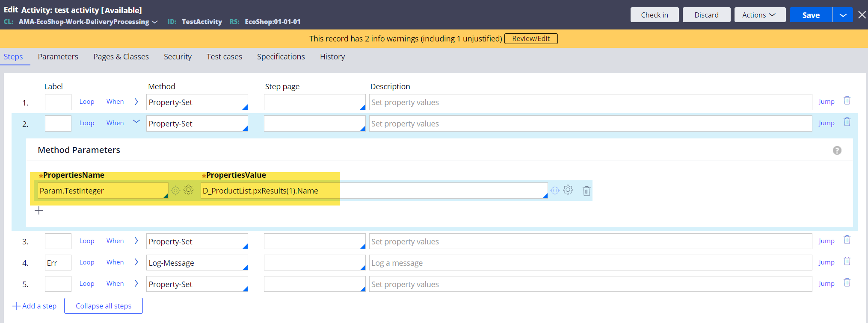Screen dimensions: 868x323
Task: Open the Log-Message method combo box
Action: (197, 263)
